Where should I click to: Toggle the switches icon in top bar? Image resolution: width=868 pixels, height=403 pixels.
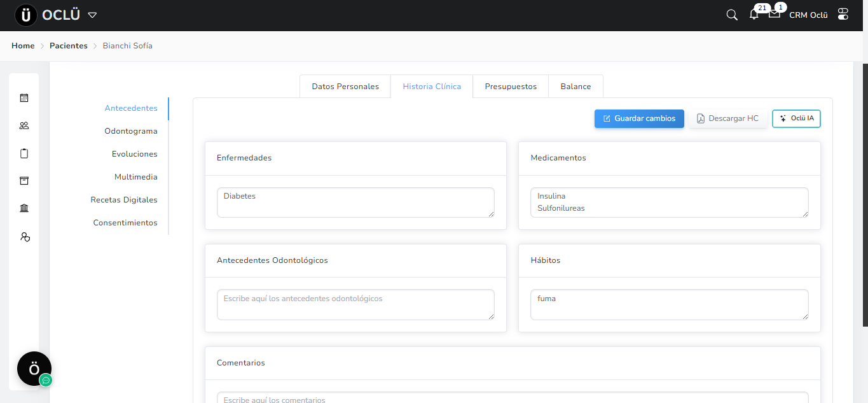click(x=843, y=14)
